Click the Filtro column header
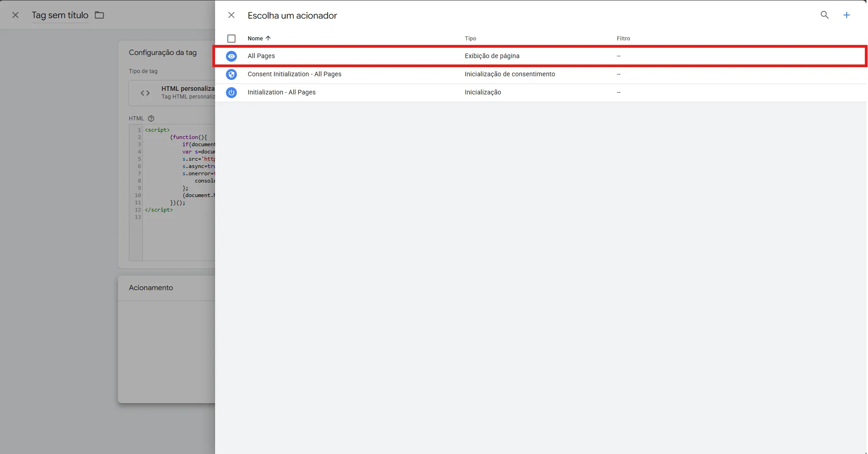 coord(623,39)
